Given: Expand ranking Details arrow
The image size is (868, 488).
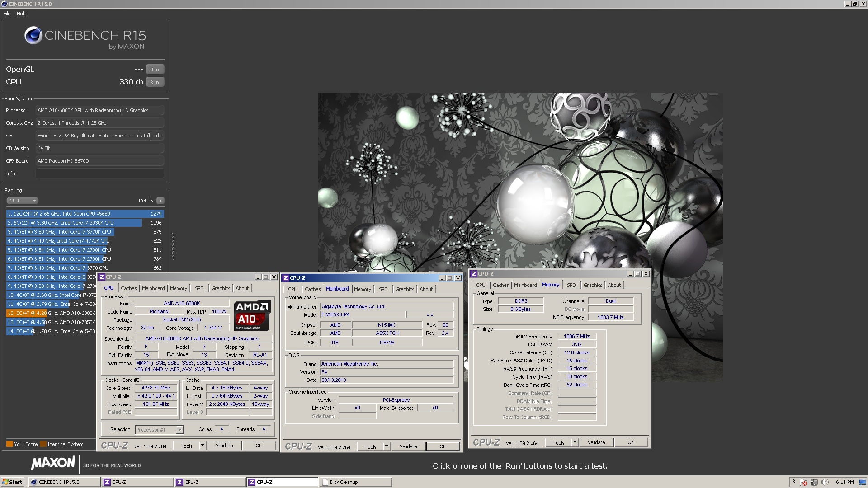Looking at the screenshot, I should pyautogui.click(x=160, y=201).
